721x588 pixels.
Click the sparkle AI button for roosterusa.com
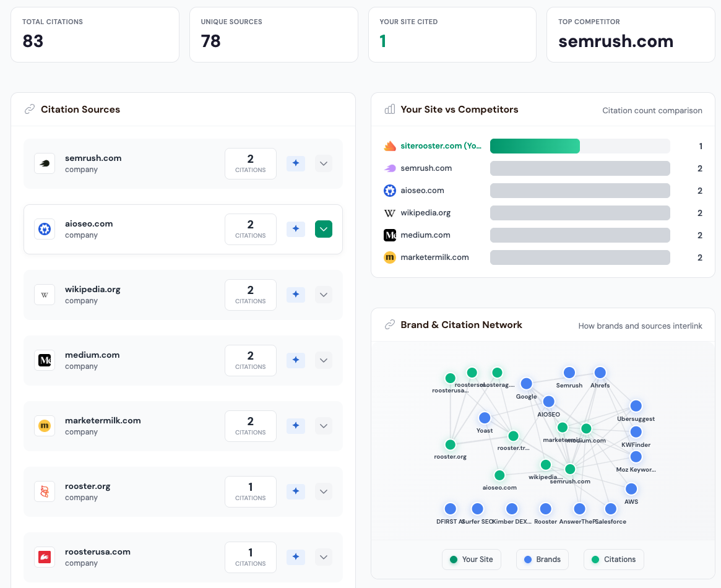pos(296,557)
